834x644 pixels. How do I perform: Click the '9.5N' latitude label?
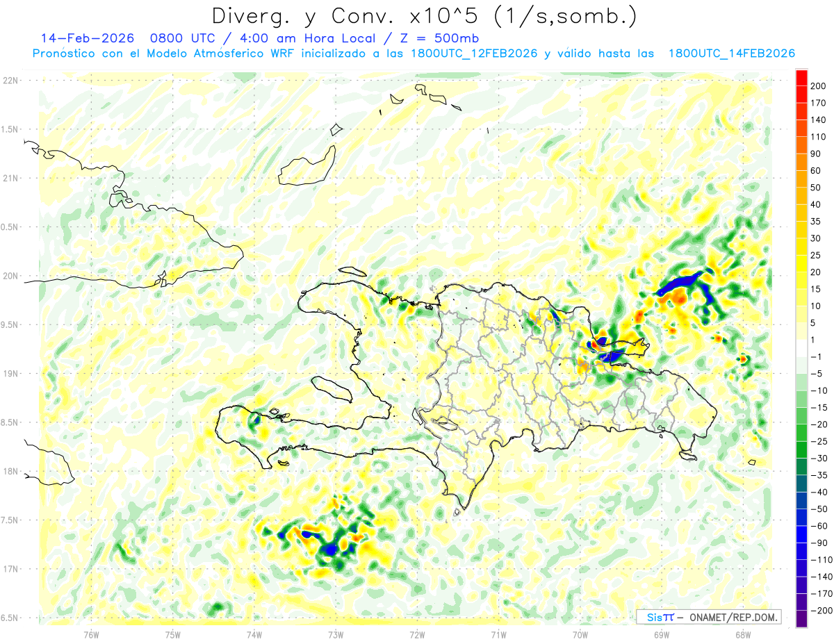point(10,324)
